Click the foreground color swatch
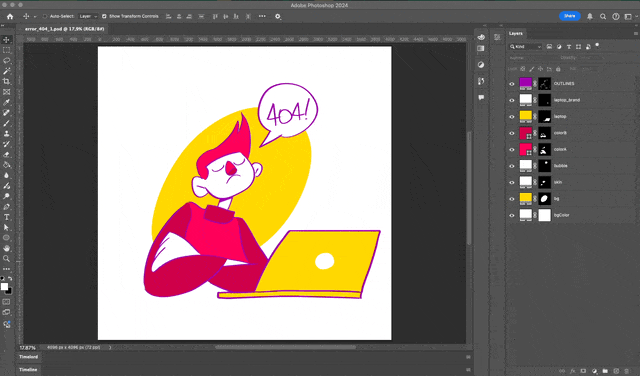 (4, 287)
